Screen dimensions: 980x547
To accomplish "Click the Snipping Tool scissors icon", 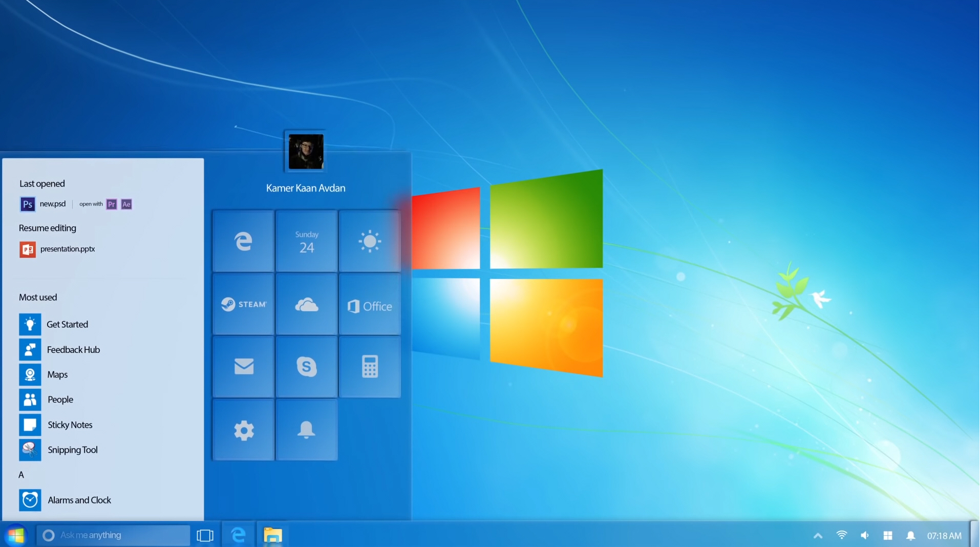I will (30, 450).
